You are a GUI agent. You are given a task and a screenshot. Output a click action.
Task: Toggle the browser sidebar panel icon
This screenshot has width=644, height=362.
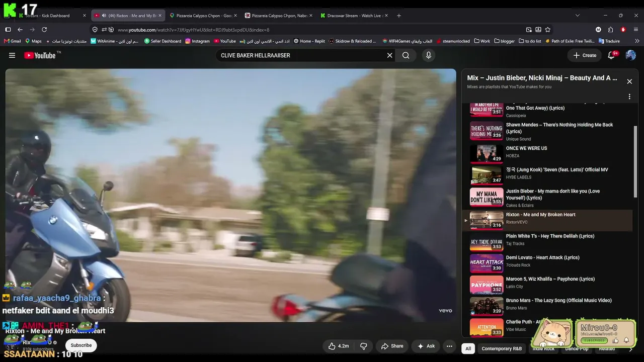tap(8, 30)
